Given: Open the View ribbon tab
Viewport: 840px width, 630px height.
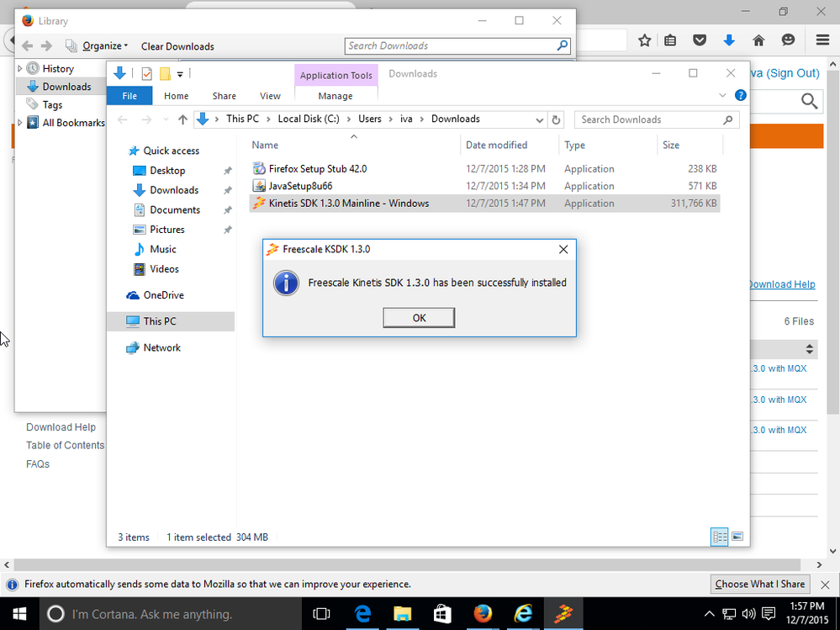Looking at the screenshot, I should click(x=270, y=96).
